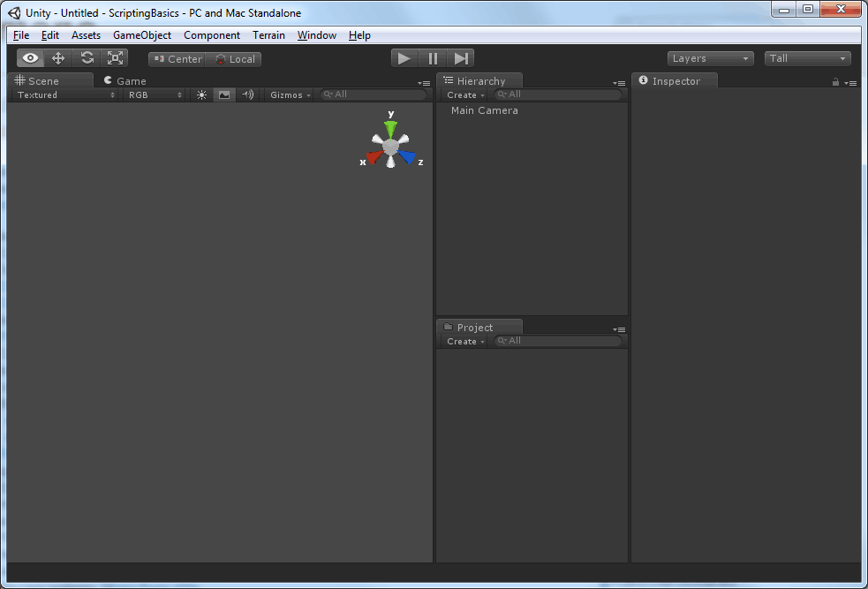Toggle the Inspector lock icon

point(836,82)
